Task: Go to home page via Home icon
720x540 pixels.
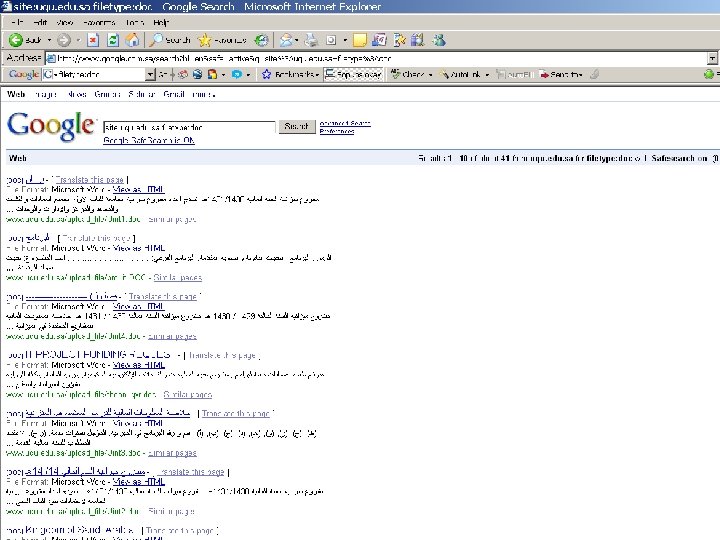Action: [133, 40]
